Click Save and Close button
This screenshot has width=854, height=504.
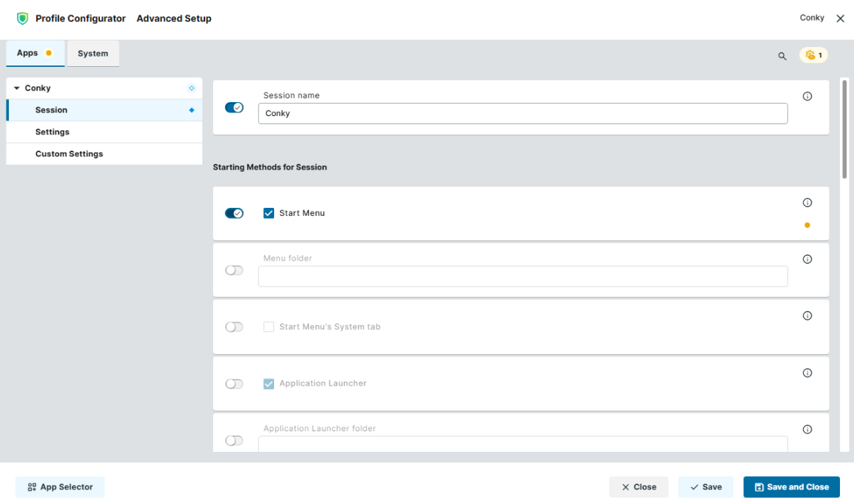792,487
